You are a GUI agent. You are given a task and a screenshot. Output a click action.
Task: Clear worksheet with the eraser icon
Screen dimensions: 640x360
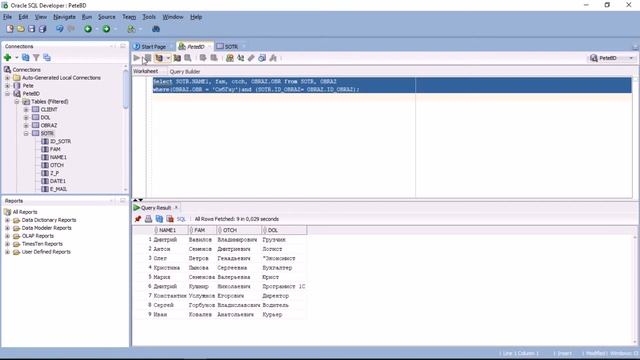tap(251, 58)
